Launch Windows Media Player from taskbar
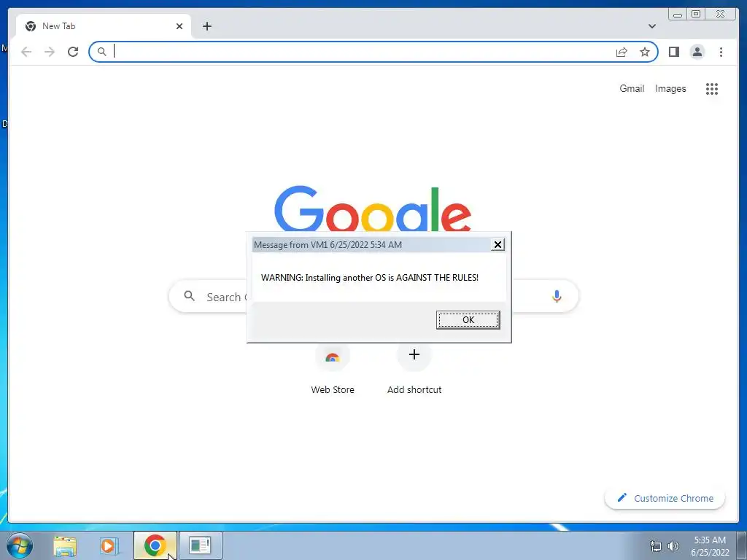This screenshot has height=560, width=747. pyautogui.click(x=109, y=545)
